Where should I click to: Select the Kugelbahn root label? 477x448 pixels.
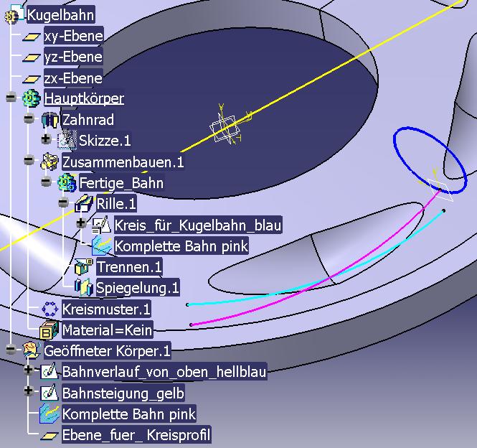(61, 14)
